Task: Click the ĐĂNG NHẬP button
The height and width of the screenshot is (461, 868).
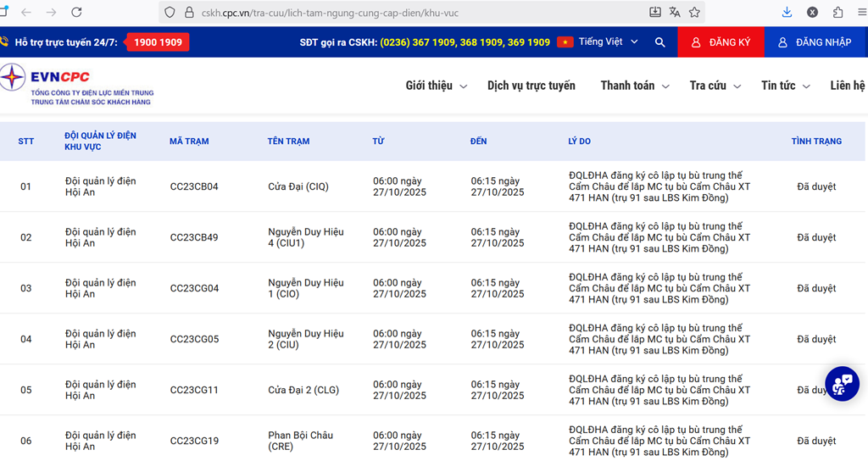Action: [x=815, y=42]
